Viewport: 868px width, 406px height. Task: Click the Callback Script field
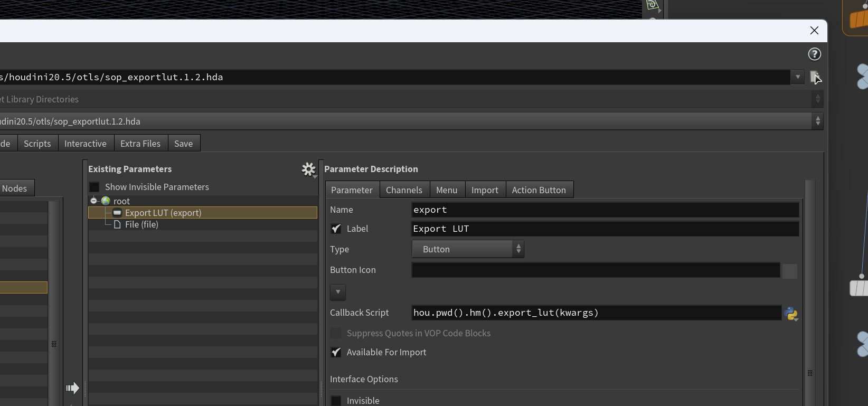click(596, 313)
